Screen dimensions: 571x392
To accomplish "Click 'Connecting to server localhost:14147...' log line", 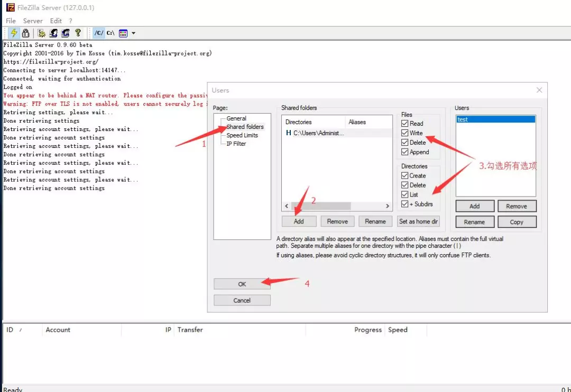I will click(x=64, y=70).
